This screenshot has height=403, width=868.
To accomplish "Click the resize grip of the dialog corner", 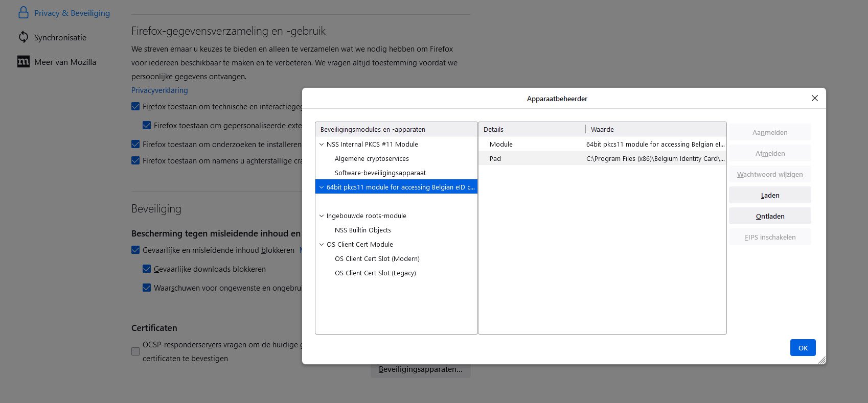I will 821,360.
